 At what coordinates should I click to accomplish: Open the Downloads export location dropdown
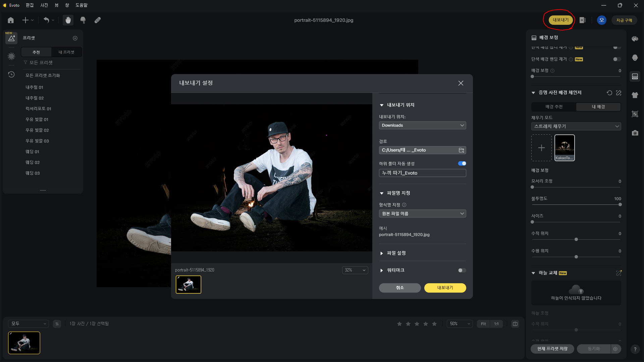click(x=422, y=125)
